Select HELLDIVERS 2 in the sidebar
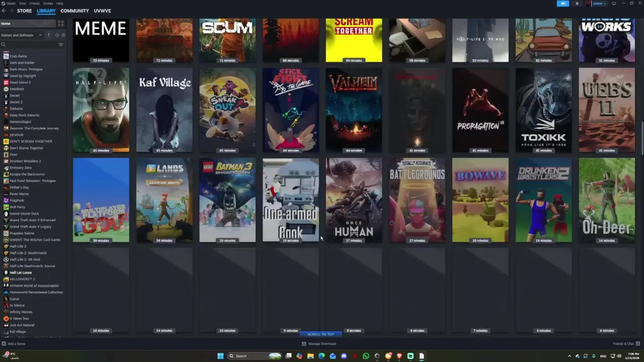The image size is (644, 362). point(22,279)
